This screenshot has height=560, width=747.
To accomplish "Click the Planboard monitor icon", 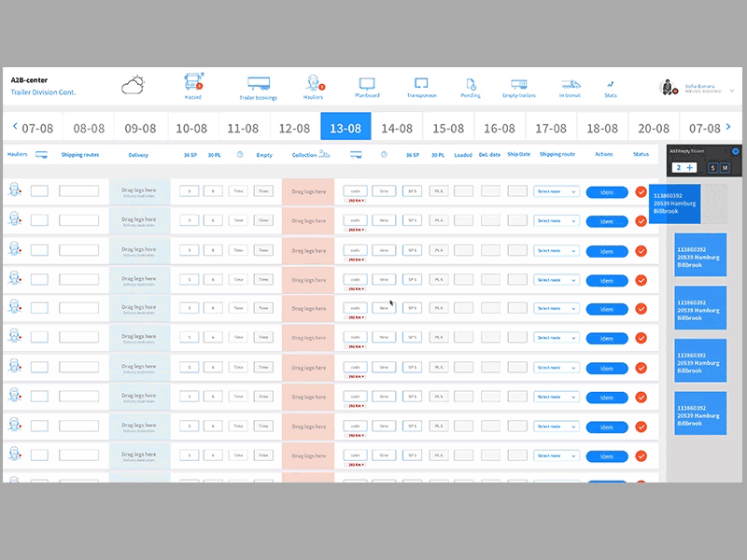I will click(367, 84).
